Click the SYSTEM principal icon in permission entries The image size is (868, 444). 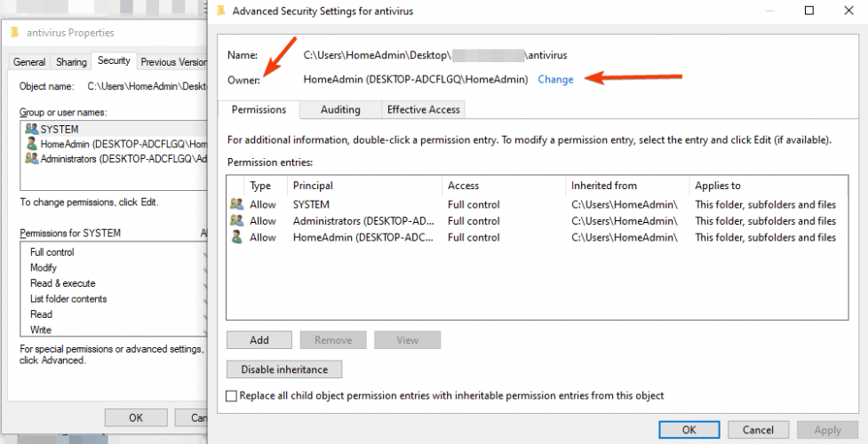(236, 204)
